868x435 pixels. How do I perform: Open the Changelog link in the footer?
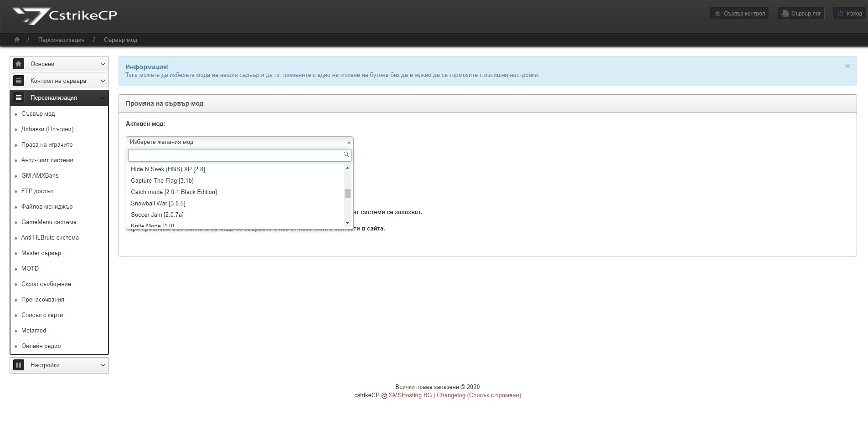[451, 395]
